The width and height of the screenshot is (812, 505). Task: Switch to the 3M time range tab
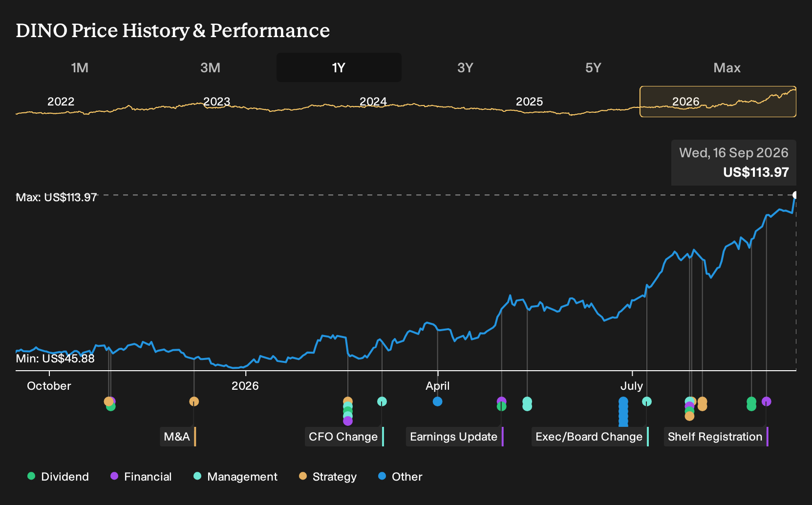point(210,67)
